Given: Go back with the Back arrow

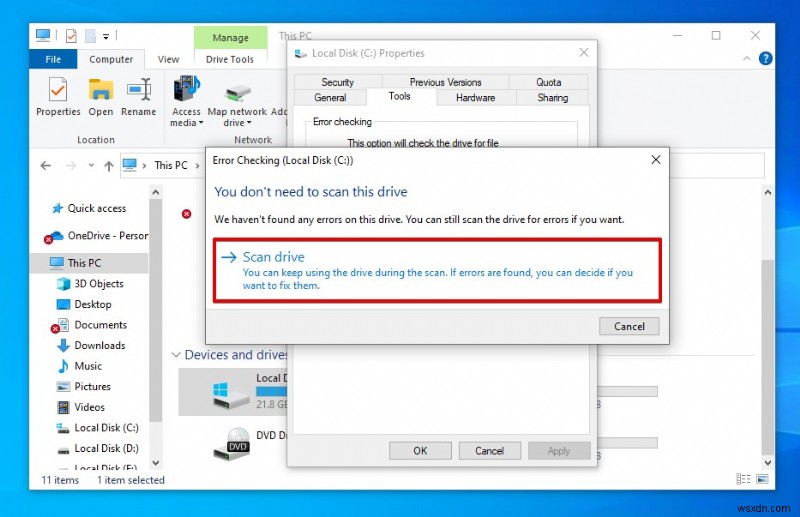Looking at the screenshot, I should click(46, 165).
